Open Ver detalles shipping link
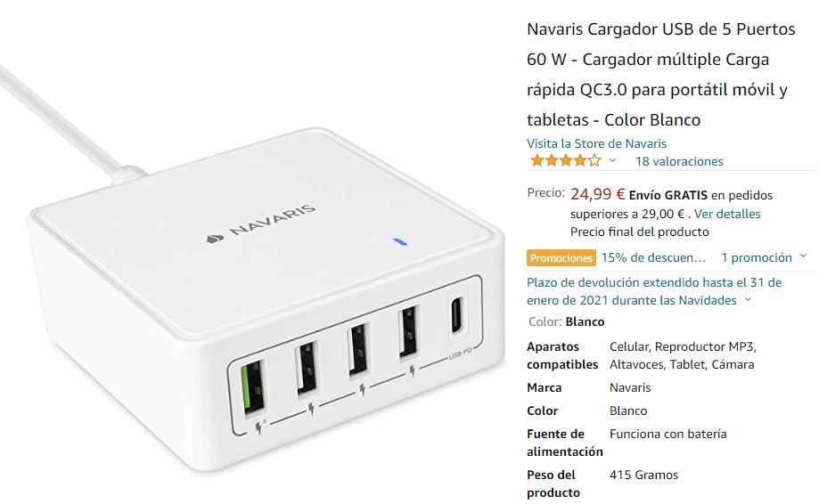Viewport: 827px width, 504px height. (x=727, y=214)
